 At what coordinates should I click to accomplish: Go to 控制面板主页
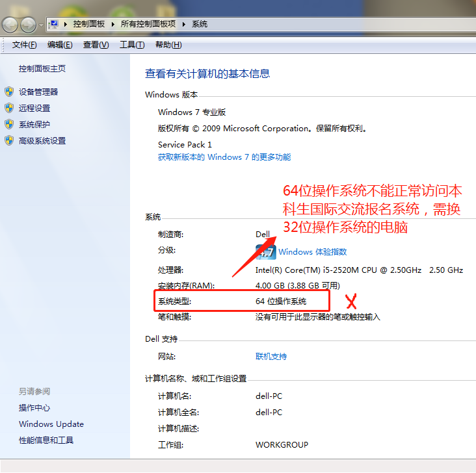point(42,69)
